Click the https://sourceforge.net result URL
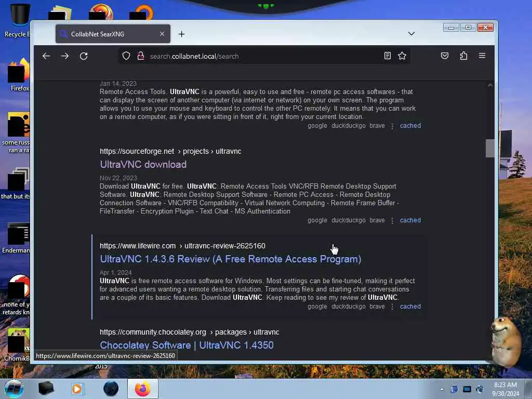 [x=170, y=151]
